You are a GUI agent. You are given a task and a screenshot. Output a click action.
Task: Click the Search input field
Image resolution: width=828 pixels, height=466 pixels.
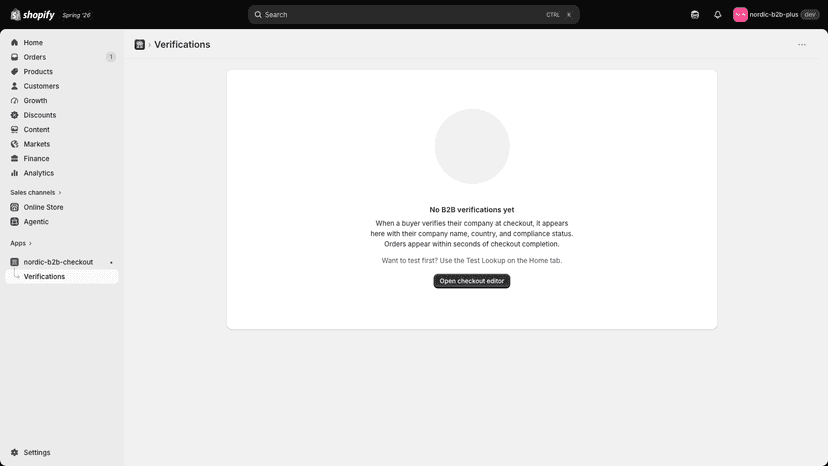pos(413,15)
